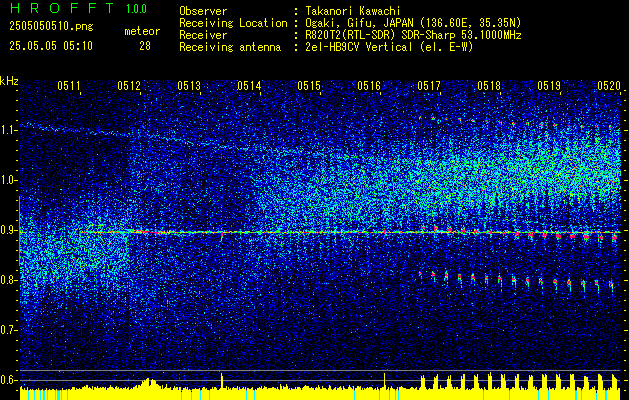Click the meteor count 28

coord(145,46)
